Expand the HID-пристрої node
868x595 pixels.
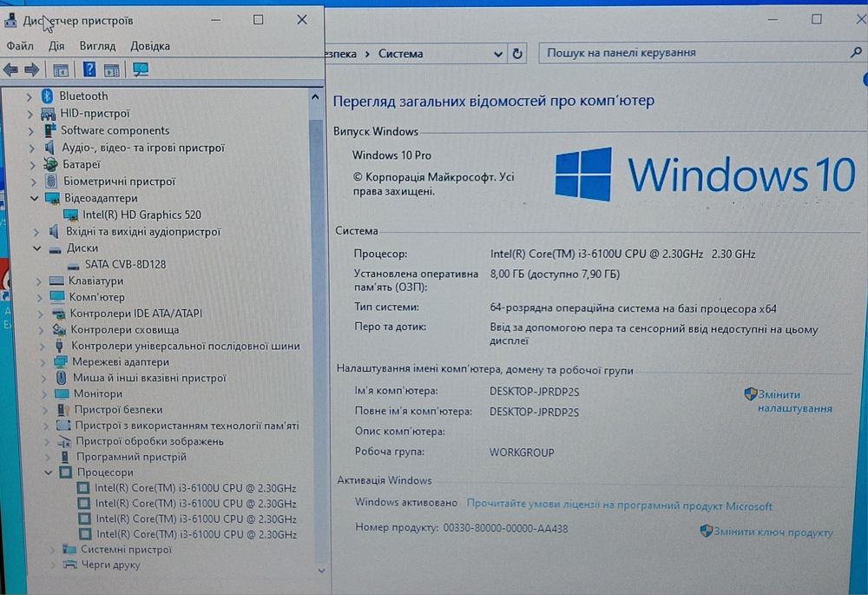(30, 114)
